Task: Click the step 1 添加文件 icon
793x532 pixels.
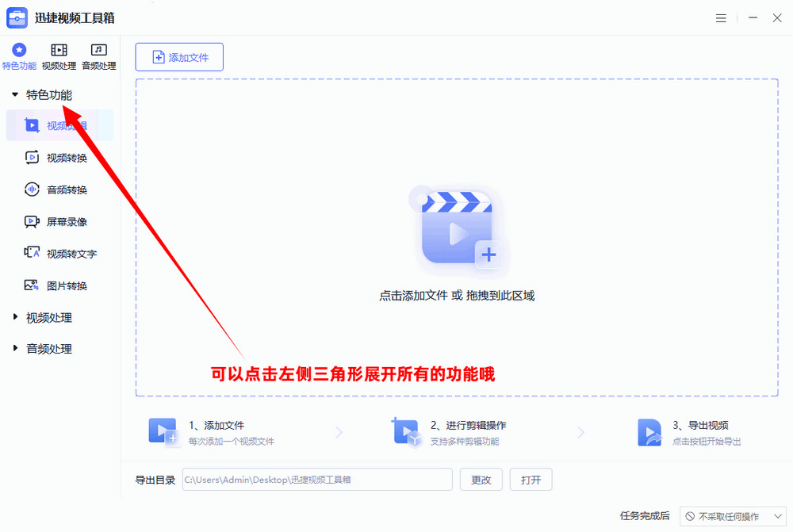Action: click(163, 431)
